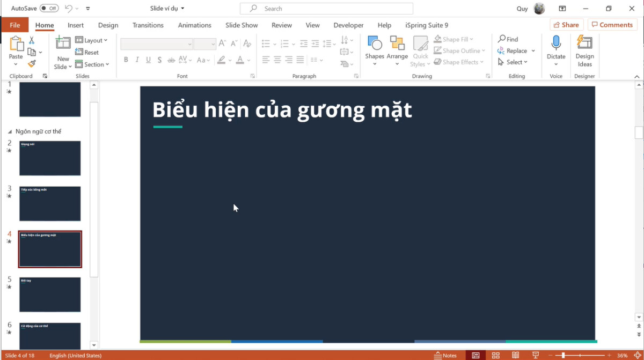
Task: Click the Format Painter icon
Action: (32, 63)
